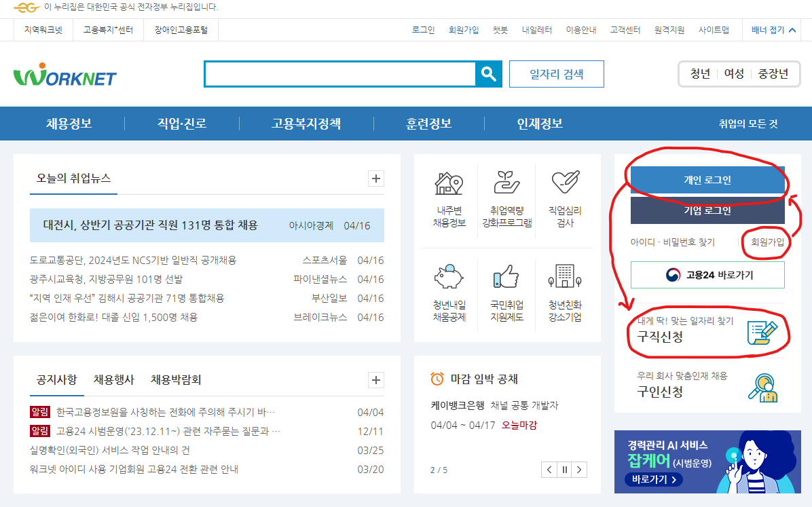
Task: Collapse the top banner with 배너 접기
Action: [x=772, y=30]
